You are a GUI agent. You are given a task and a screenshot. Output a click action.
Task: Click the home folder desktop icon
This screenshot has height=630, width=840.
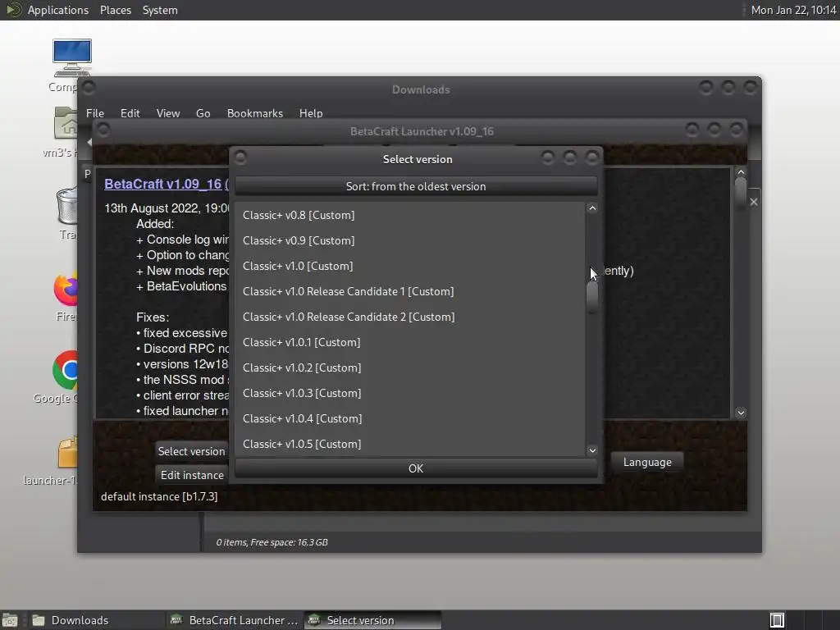[x=66, y=124]
